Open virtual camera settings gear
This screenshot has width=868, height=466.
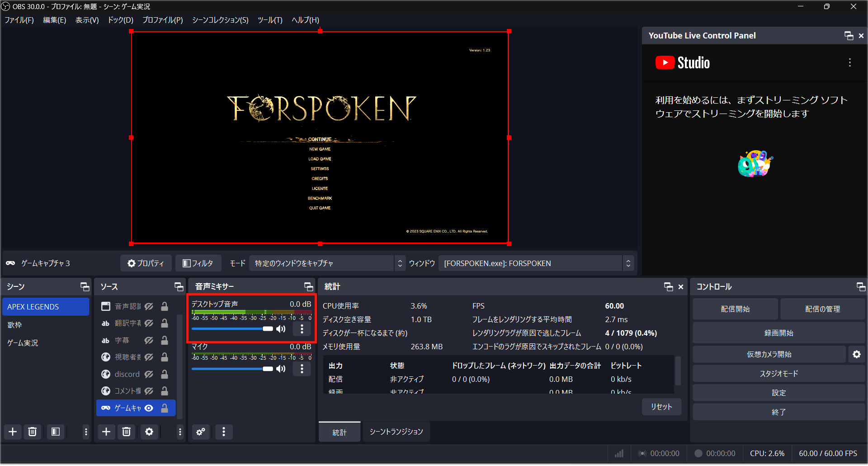(x=857, y=355)
